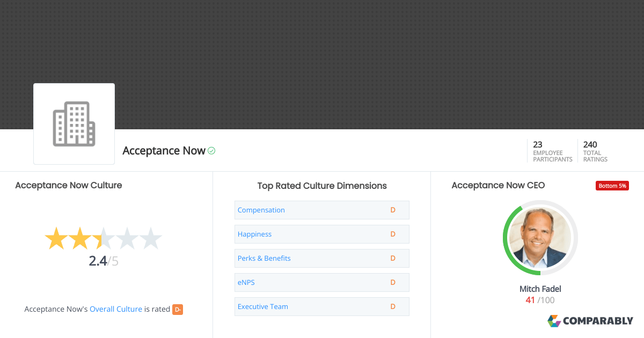
Task: Click Mitch Fadel's CEO photo
Action: [540, 238]
